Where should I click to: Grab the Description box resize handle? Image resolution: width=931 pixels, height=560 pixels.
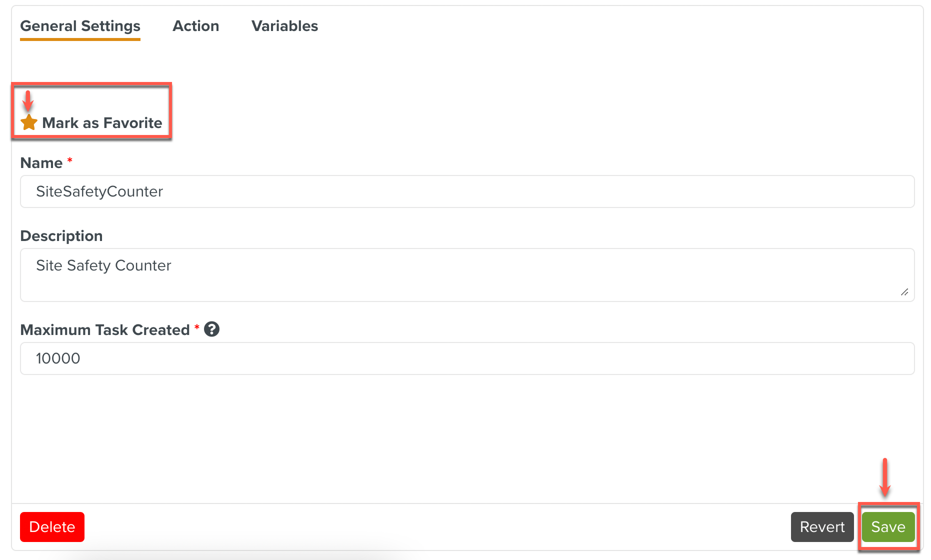tap(904, 292)
